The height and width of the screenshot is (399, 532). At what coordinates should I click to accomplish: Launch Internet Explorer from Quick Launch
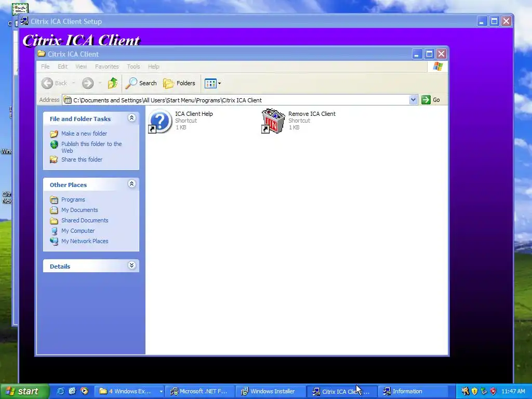coord(61,391)
